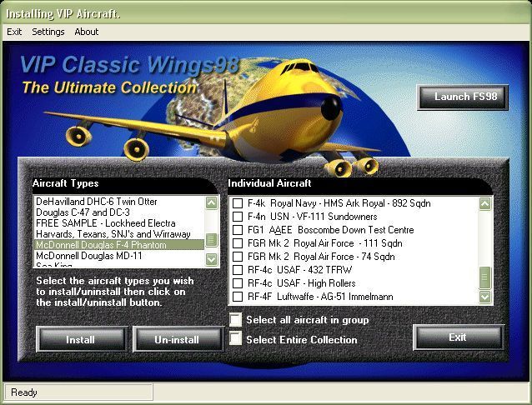Click down arrow of Individual Aircraft scrollbar

pos(484,297)
